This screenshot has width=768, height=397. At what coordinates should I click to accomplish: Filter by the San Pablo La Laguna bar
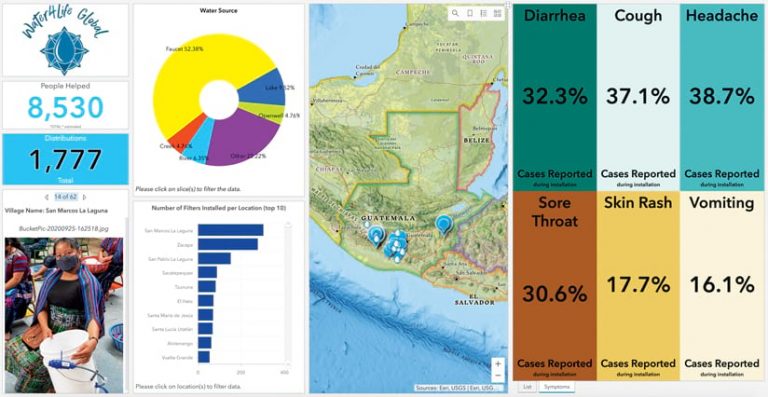coord(214,258)
